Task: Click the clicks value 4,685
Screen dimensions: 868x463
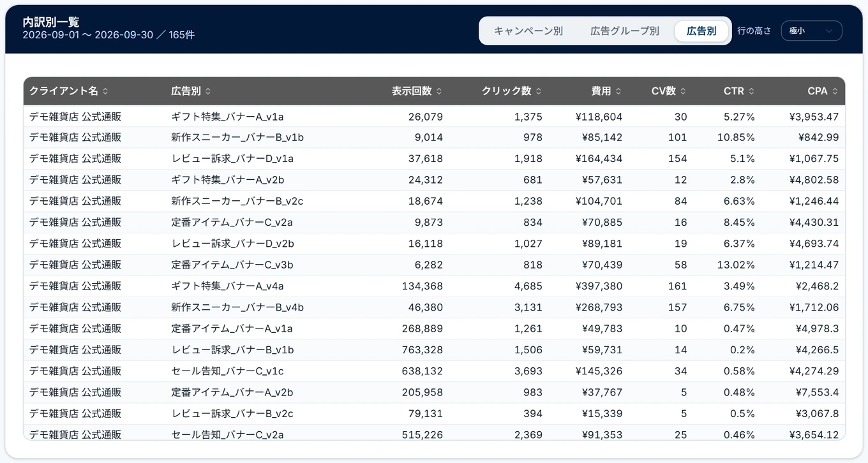Action: 528,286
